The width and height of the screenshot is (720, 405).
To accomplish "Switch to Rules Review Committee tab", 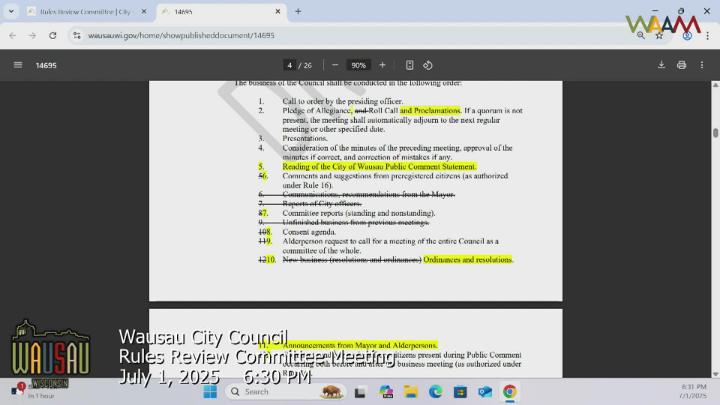I will click(x=85, y=11).
